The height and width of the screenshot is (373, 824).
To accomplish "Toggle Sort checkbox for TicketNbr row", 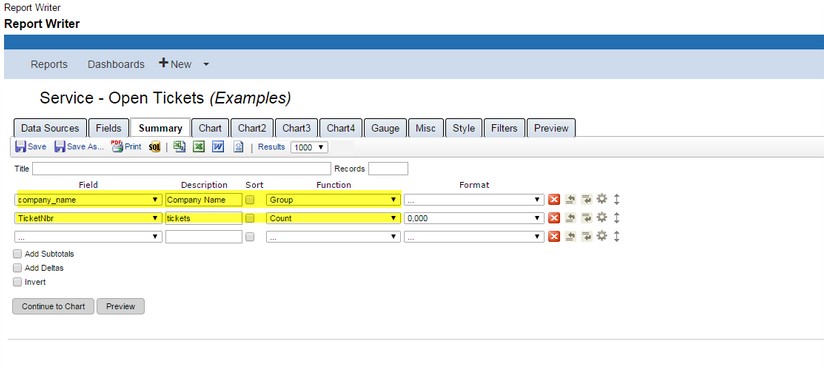I will click(x=250, y=218).
